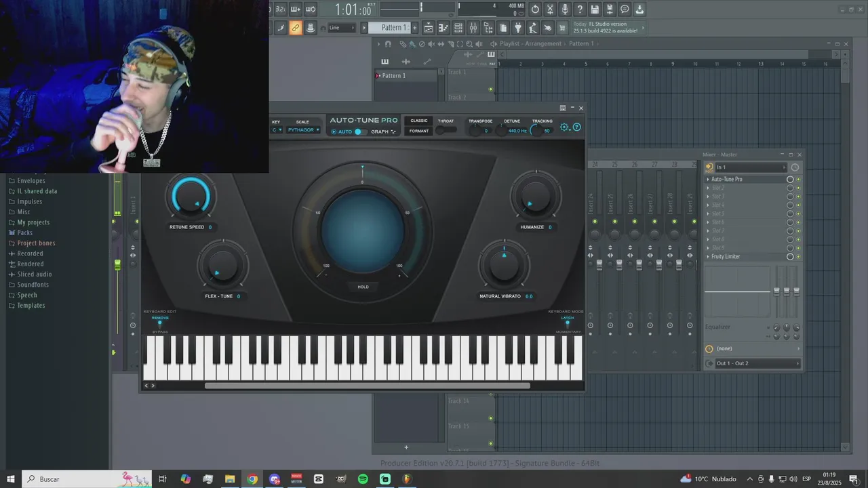Toggle the Throat switch in Auto-Tune
Viewport: 868px width, 488px height.
446,130
